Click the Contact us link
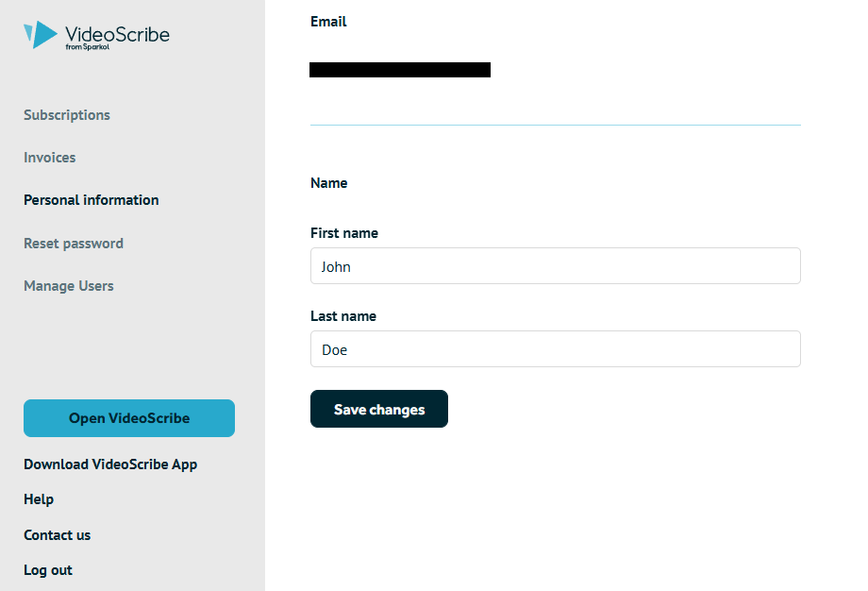This screenshot has width=868, height=591. click(58, 535)
